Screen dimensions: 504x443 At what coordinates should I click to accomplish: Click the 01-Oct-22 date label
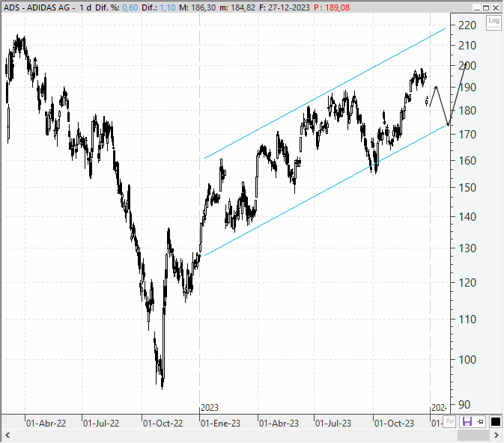point(163,424)
